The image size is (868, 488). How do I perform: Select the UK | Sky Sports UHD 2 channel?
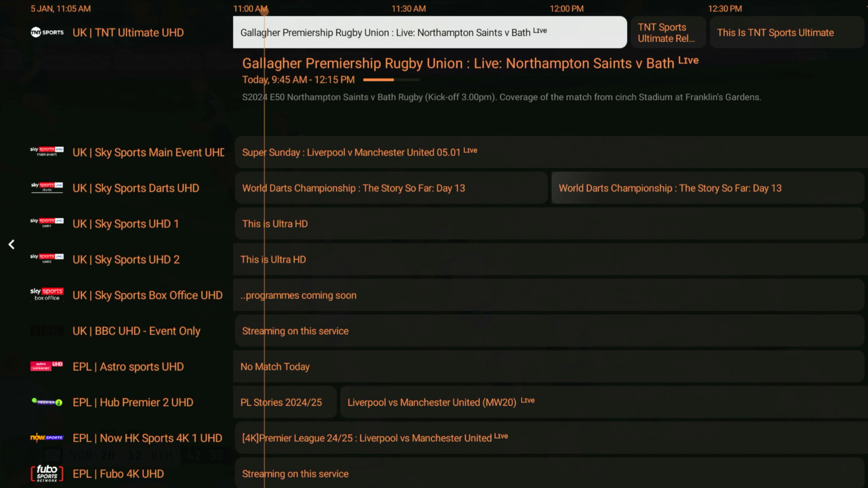[x=126, y=259]
